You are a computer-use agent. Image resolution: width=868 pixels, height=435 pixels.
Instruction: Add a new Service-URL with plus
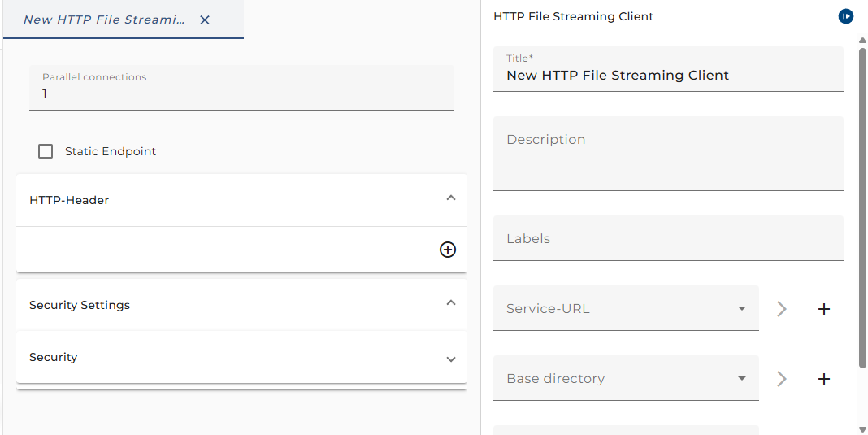point(824,309)
